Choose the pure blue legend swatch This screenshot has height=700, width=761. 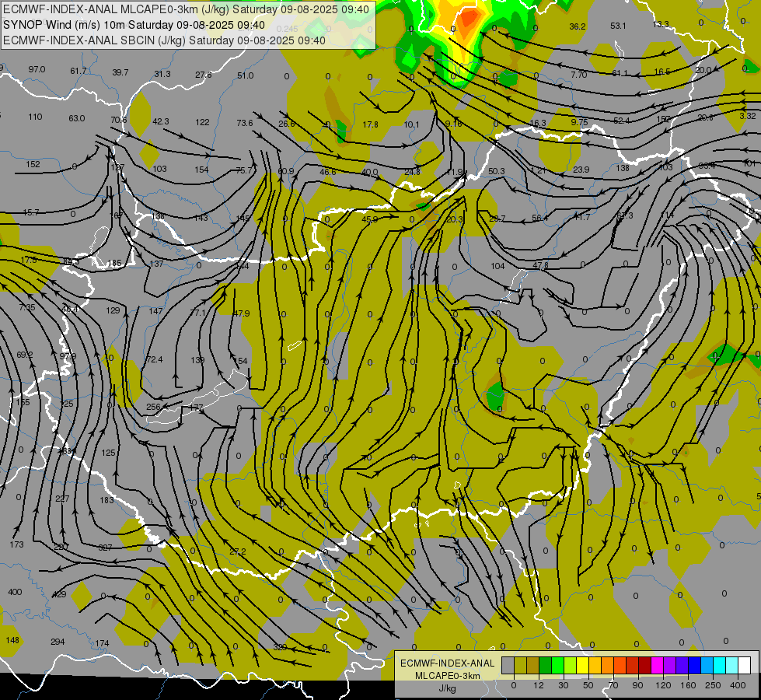click(x=695, y=665)
